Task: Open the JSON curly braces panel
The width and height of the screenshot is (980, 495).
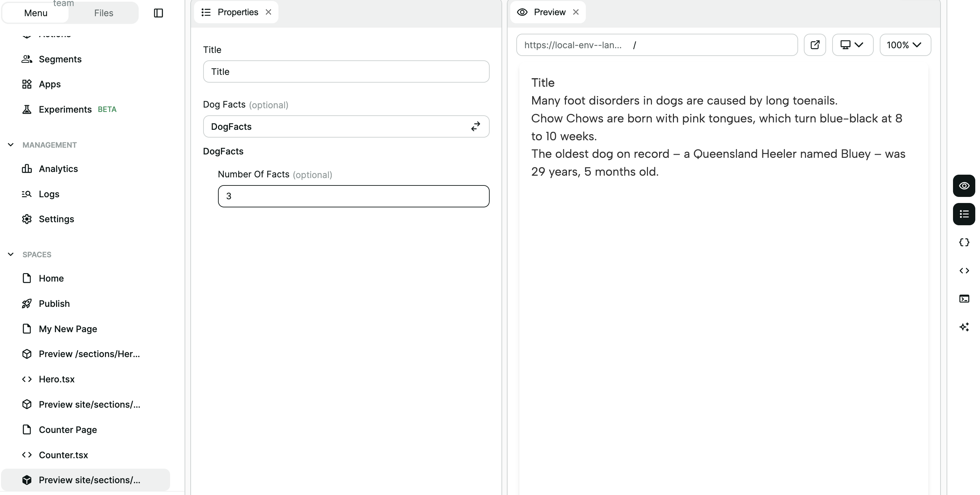Action: (x=964, y=242)
